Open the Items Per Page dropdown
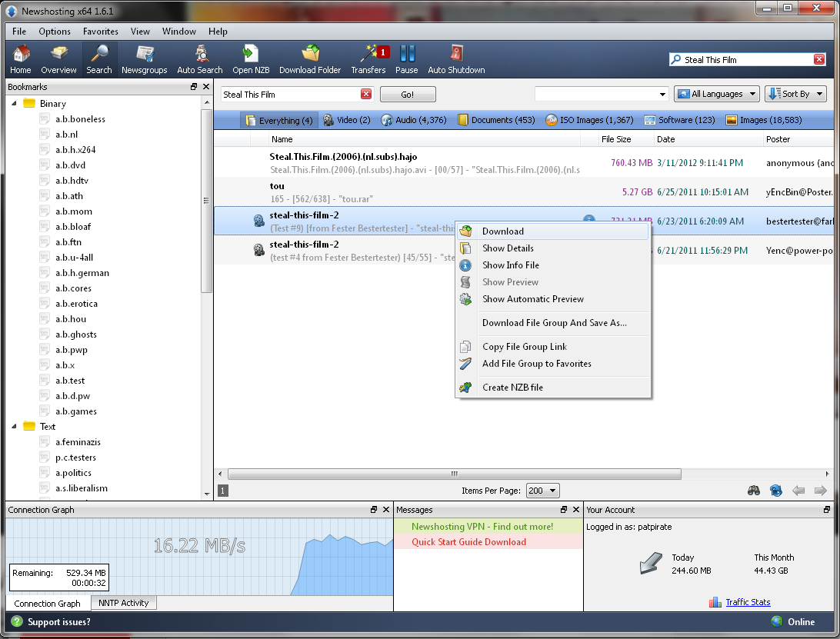Screen dimensions: 840x639 click(x=542, y=490)
